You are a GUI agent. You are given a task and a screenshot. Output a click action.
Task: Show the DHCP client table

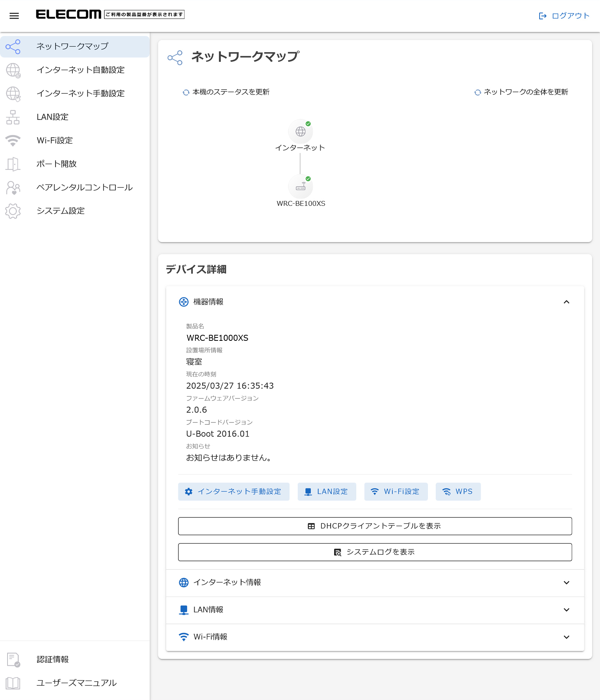tap(375, 526)
